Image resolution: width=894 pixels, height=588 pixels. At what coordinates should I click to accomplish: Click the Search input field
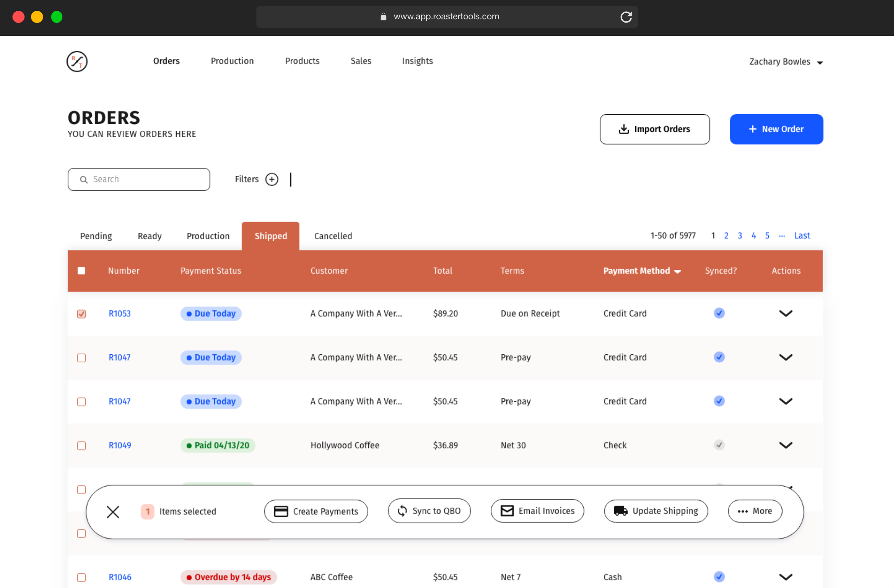(139, 179)
